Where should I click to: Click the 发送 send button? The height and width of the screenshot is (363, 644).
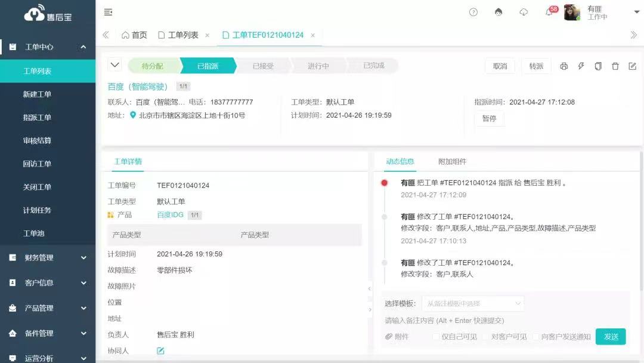coord(611,337)
